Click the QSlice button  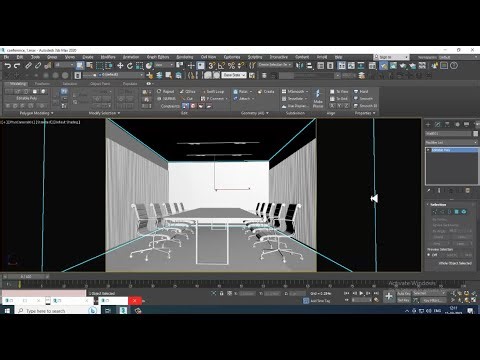point(188,91)
